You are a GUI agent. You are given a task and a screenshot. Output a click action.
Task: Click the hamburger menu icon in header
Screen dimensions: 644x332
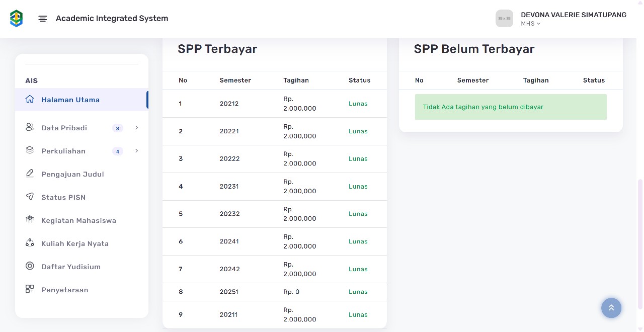(x=43, y=19)
